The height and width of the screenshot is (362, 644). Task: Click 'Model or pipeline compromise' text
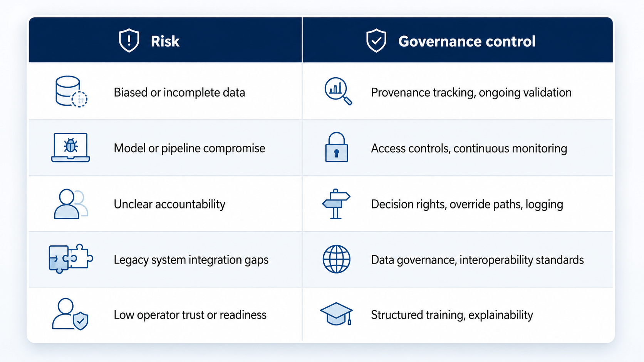coord(190,148)
